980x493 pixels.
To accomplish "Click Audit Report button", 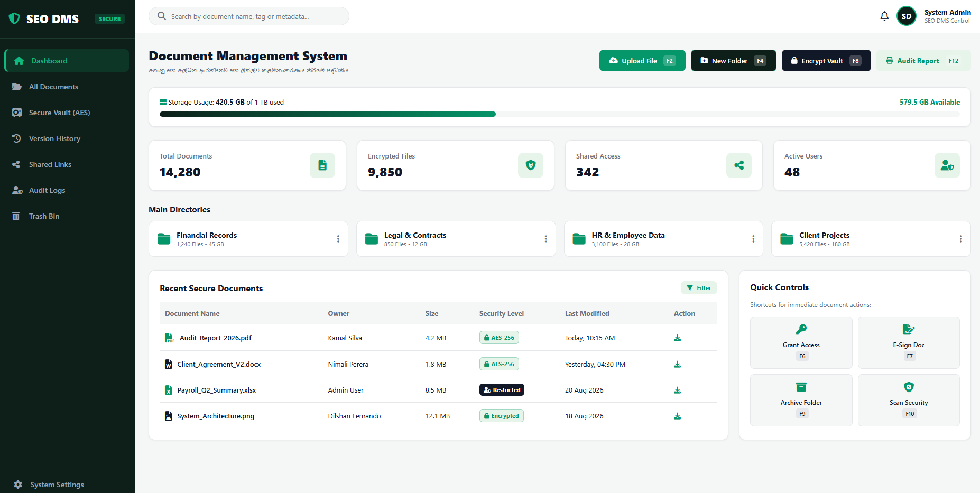I will click(923, 61).
